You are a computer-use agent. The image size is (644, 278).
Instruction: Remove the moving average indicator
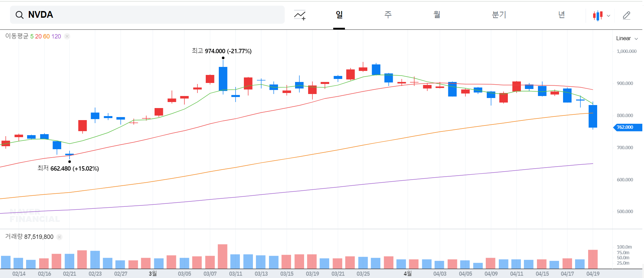tap(67, 36)
